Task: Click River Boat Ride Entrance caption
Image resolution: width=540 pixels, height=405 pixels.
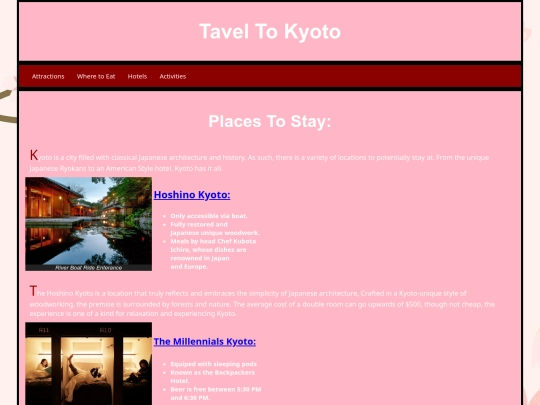Action: [89, 268]
